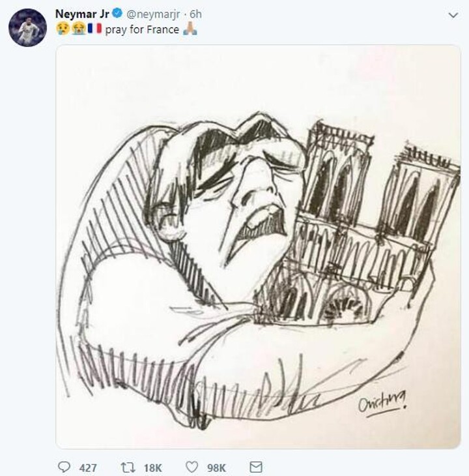Click the 98K likes count
The image size is (469, 476).
(216, 468)
